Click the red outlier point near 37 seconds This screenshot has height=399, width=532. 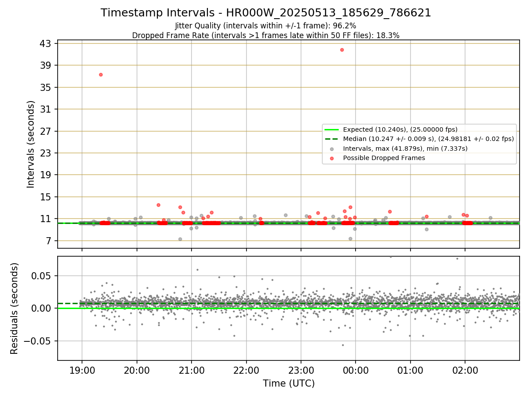pyautogui.click(x=101, y=74)
